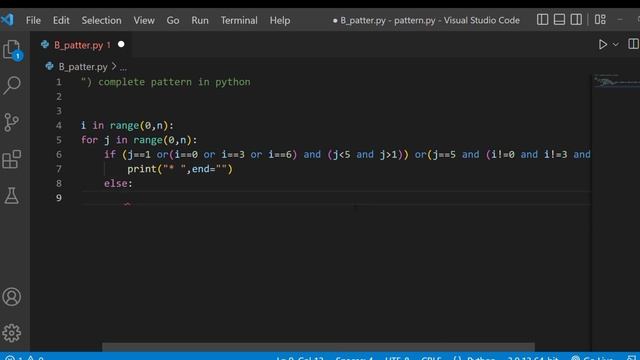This screenshot has height=360, width=640.
Task: Open the Selection menu
Action: tap(101, 20)
